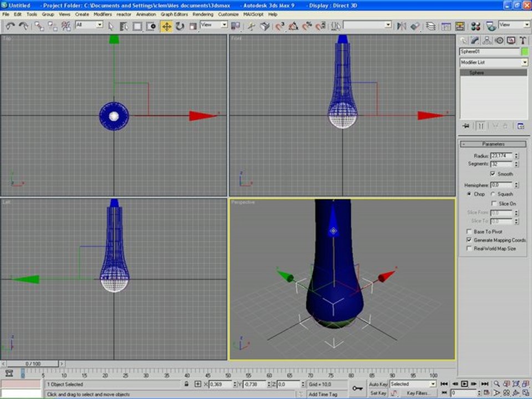532x399 pixels.
Task: Click the Undo arrow in the main toolbar
Action: pyautogui.click(x=10, y=26)
